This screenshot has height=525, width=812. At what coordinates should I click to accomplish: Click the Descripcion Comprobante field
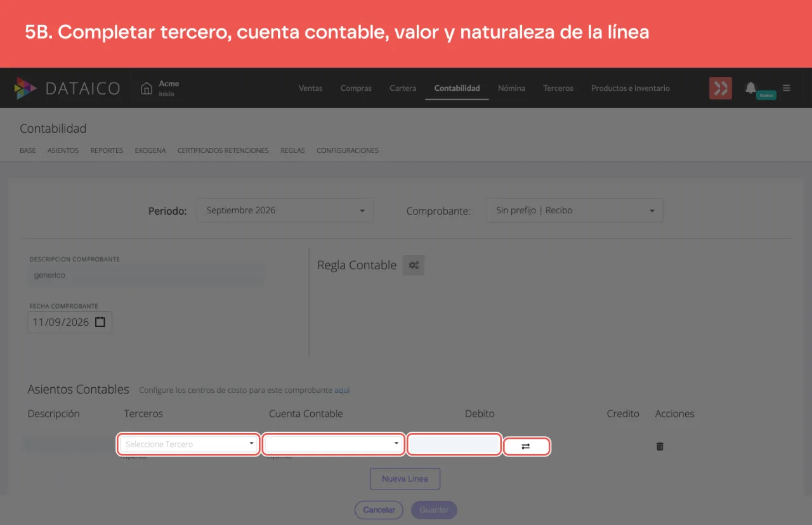tap(147, 276)
